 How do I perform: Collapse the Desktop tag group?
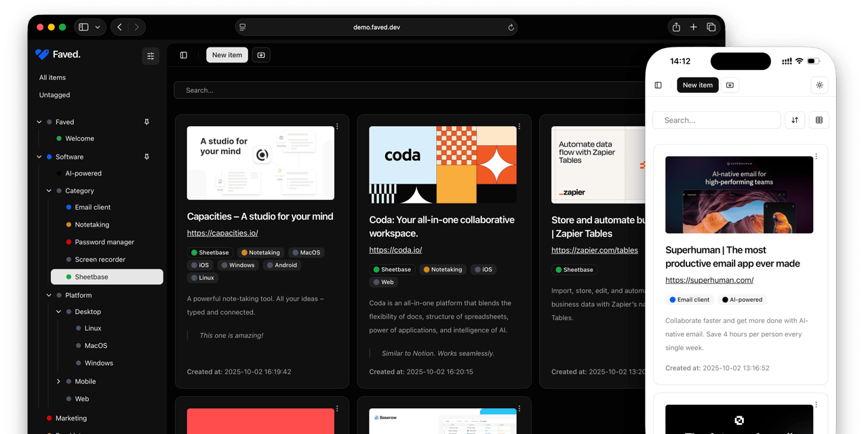click(58, 312)
